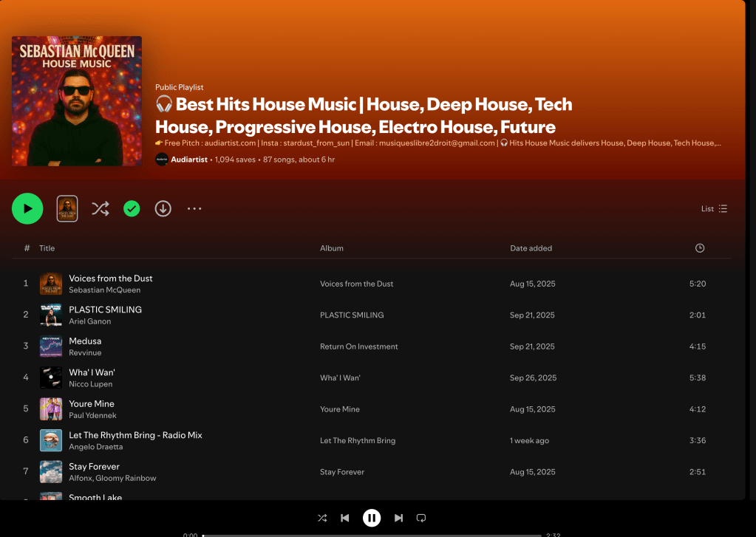The image size is (756, 537).
Task: Sort by the Album column header
Action: (x=332, y=248)
